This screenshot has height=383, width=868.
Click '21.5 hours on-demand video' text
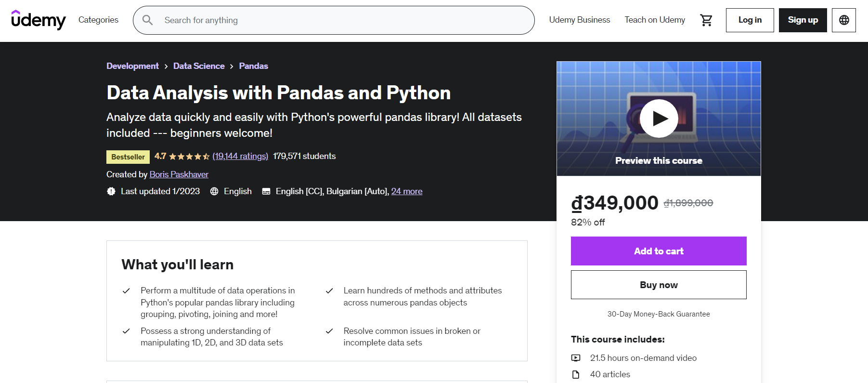tap(643, 358)
